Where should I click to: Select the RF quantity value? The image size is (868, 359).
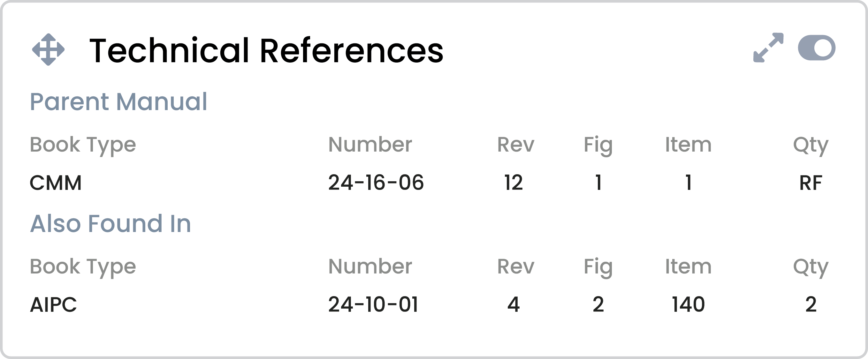click(x=811, y=183)
